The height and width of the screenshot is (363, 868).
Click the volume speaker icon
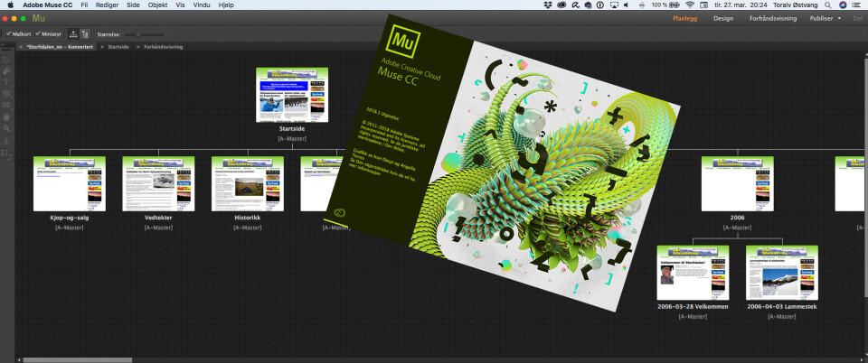626,5
